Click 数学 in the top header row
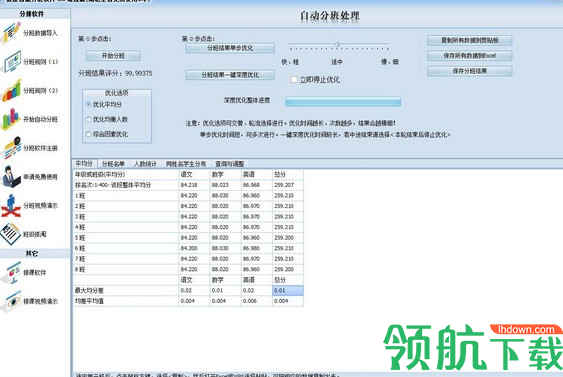The image size is (563, 377). click(218, 174)
